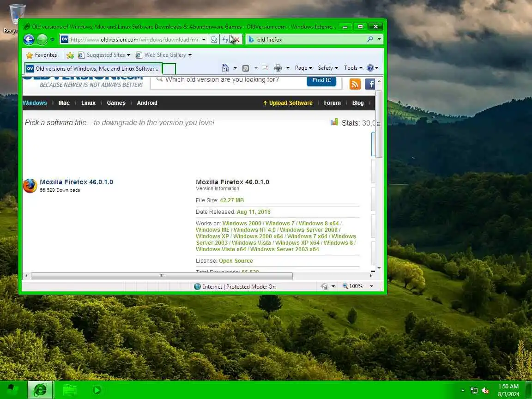Click horizontal scrollbar right arrow
Image resolution: width=532 pixels, height=399 pixels.
(x=371, y=276)
